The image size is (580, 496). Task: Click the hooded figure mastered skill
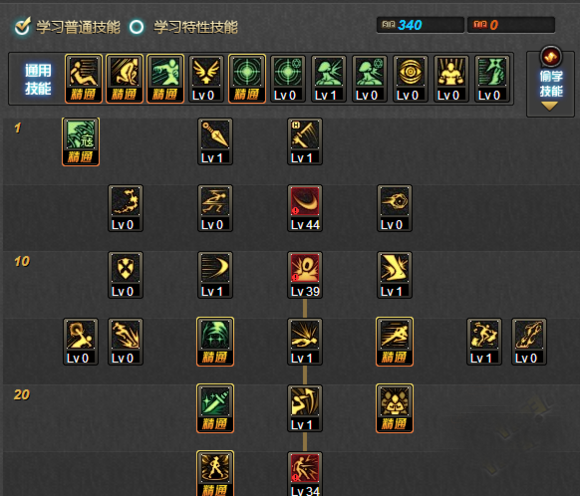[x=215, y=342]
